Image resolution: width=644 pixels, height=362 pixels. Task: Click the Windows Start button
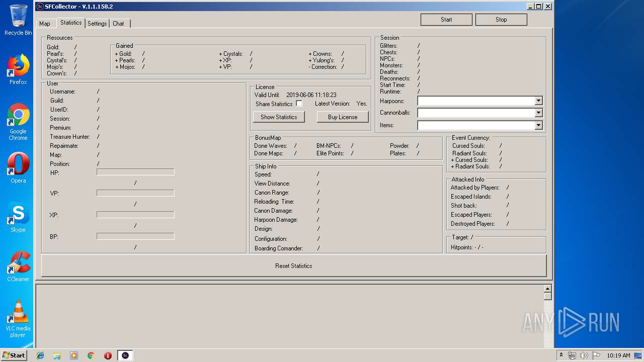point(14,355)
